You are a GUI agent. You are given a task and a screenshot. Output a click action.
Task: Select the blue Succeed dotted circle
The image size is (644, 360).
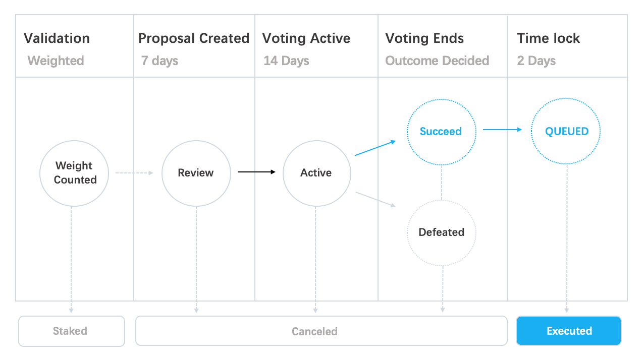point(442,131)
